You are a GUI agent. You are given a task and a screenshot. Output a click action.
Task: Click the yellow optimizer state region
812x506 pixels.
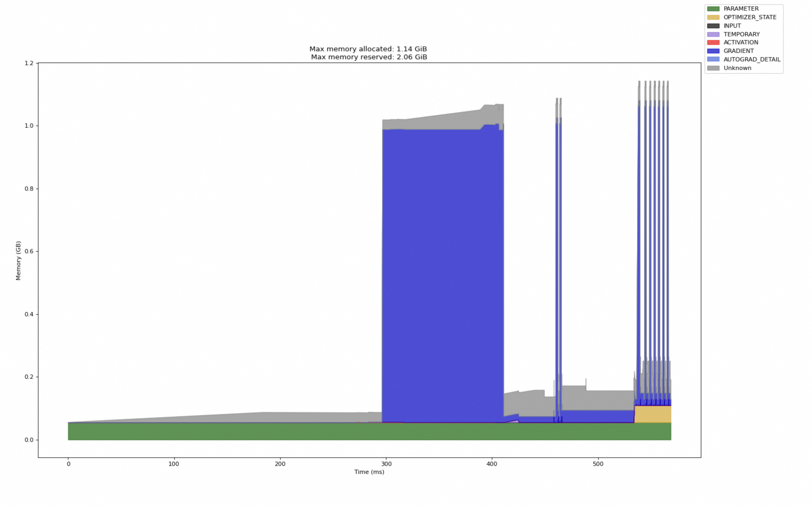pyautogui.click(x=653, y=414)
